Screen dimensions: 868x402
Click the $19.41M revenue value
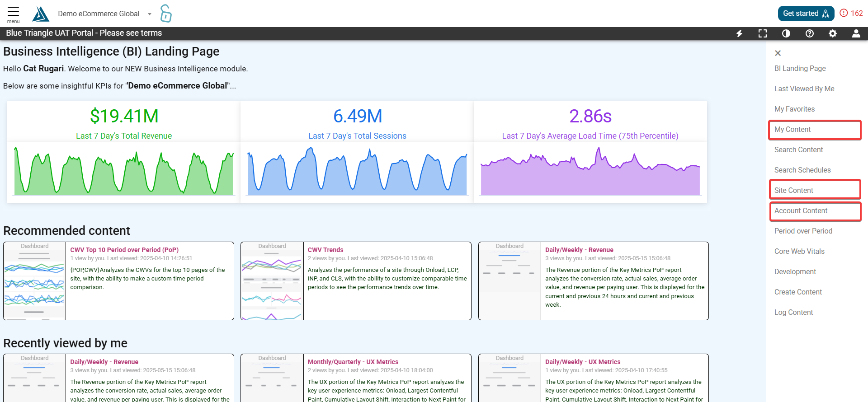click(x=124, y=116)
